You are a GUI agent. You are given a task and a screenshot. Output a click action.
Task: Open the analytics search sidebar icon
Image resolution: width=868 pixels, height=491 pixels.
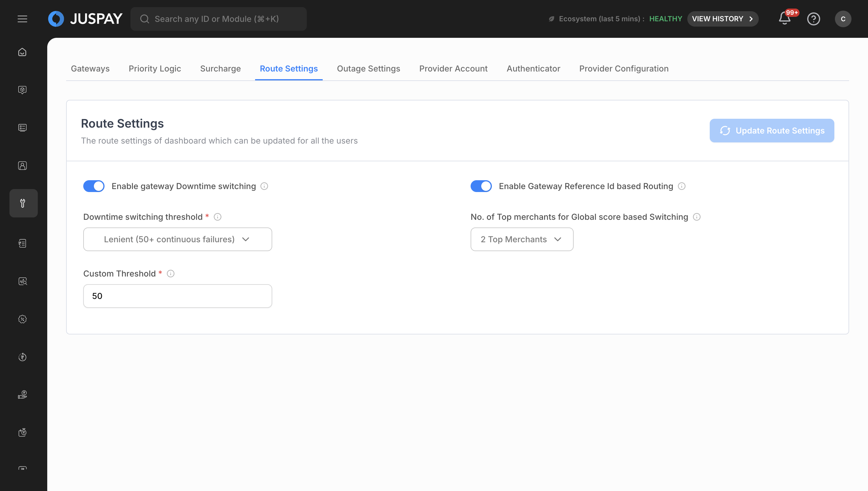22,281
